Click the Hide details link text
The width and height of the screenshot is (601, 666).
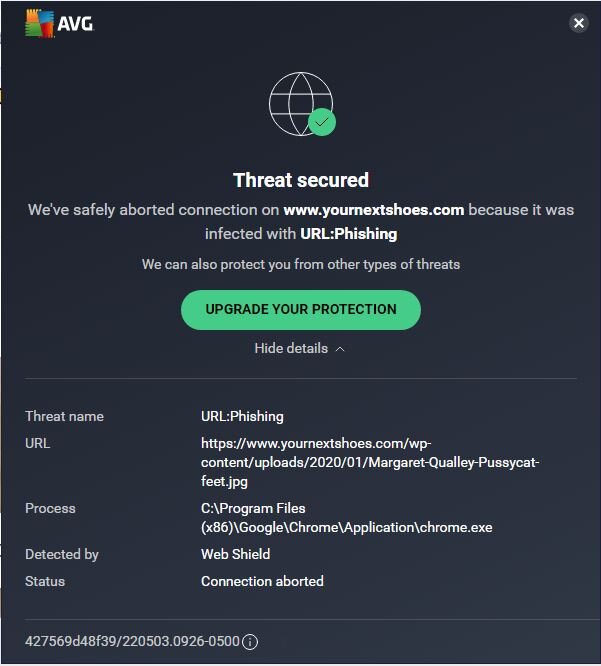291,349
